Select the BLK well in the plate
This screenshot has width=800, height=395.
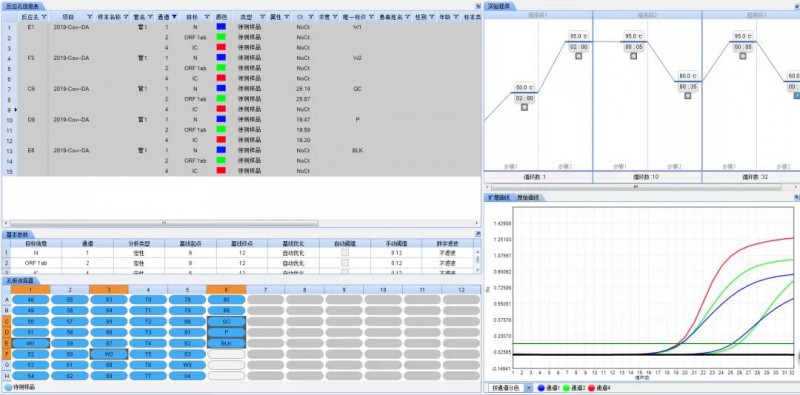(x=226, y=343)
